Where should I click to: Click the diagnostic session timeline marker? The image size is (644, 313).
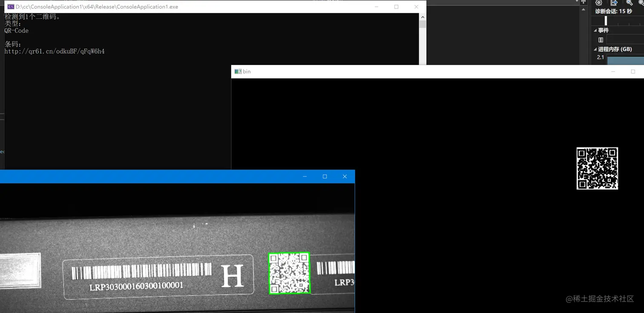(x=606, y=20)
